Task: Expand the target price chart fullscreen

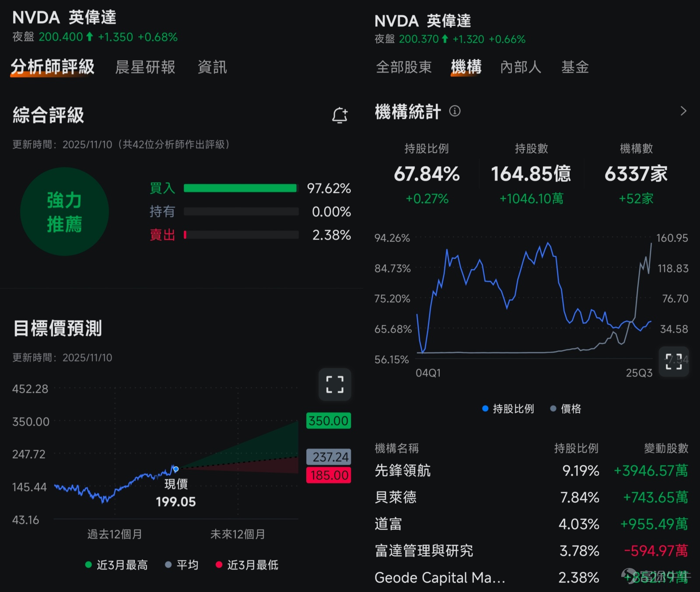Action: click(x=335, y=385)
